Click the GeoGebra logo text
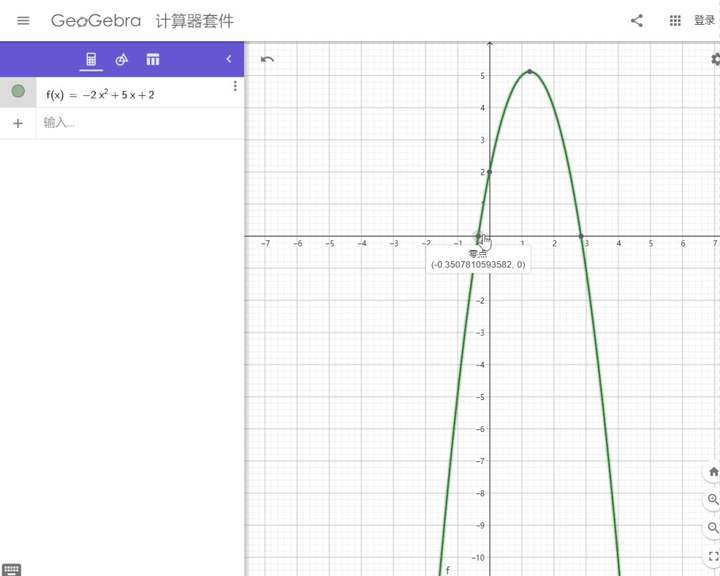 tap(96, 21)
